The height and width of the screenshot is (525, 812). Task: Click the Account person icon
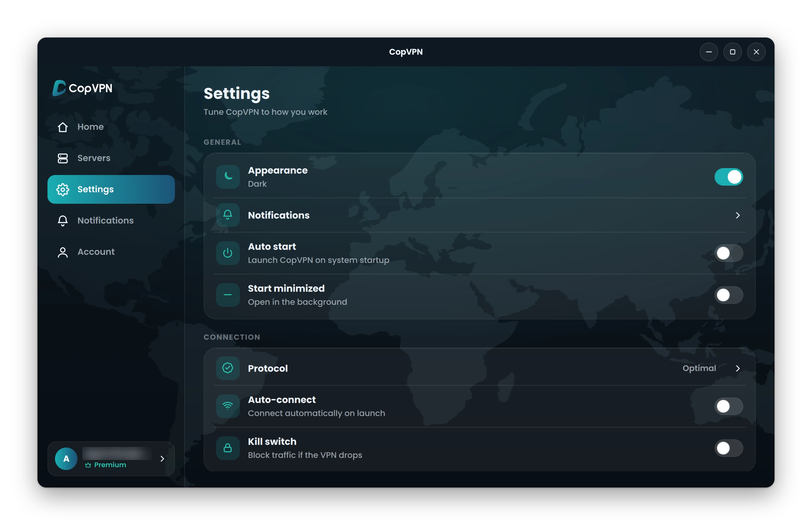(63, 252)
